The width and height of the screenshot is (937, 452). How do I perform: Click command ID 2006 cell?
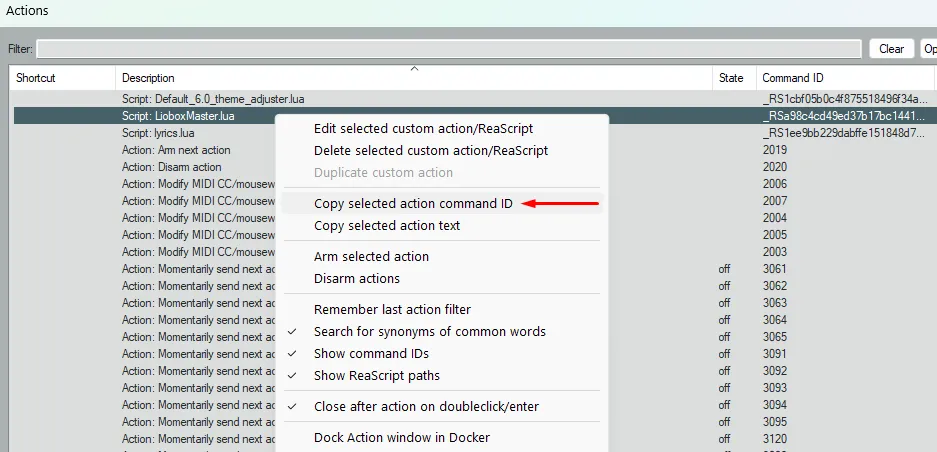(x=774, y=184)
